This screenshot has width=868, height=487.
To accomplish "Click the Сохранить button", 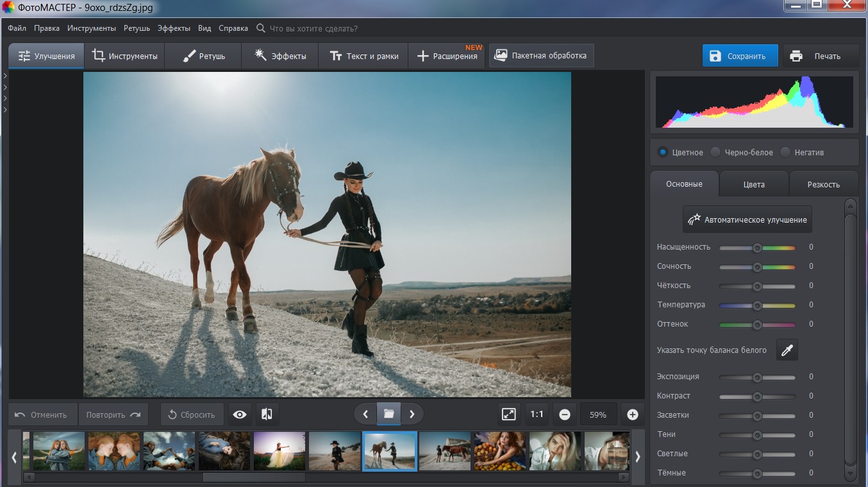I will click(x=740, y=56).
